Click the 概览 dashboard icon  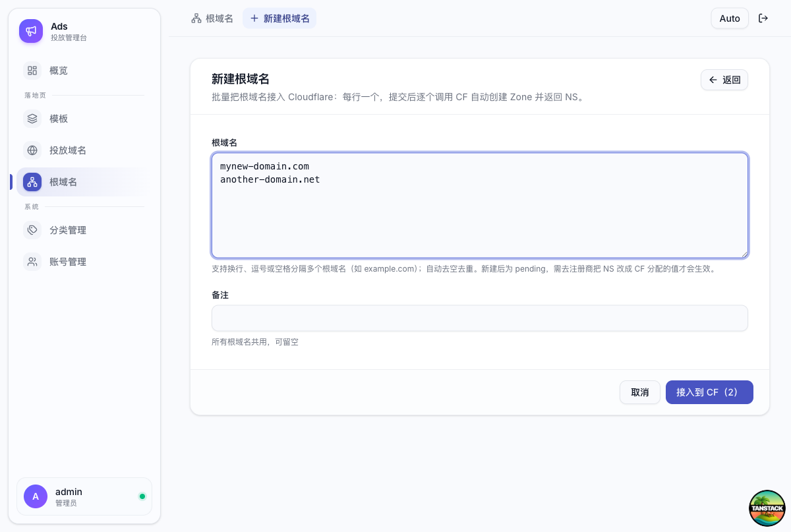pyautogui.click(x=32, y=71)
